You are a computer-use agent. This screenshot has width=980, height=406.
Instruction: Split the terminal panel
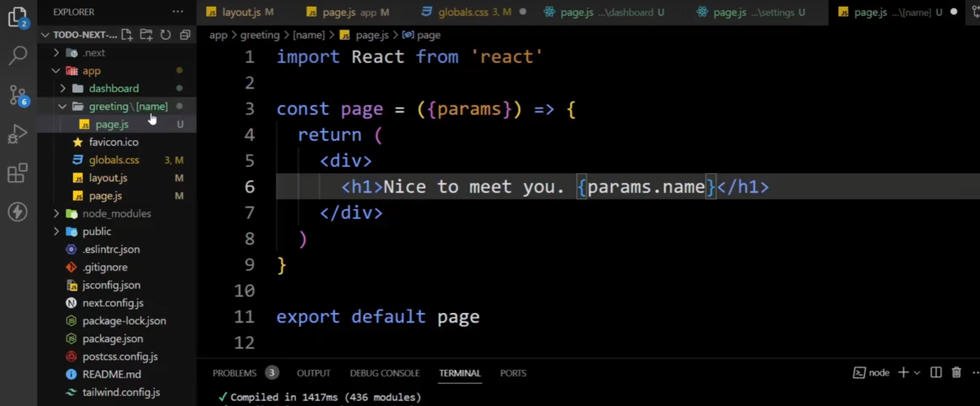(x=935, y=372)
